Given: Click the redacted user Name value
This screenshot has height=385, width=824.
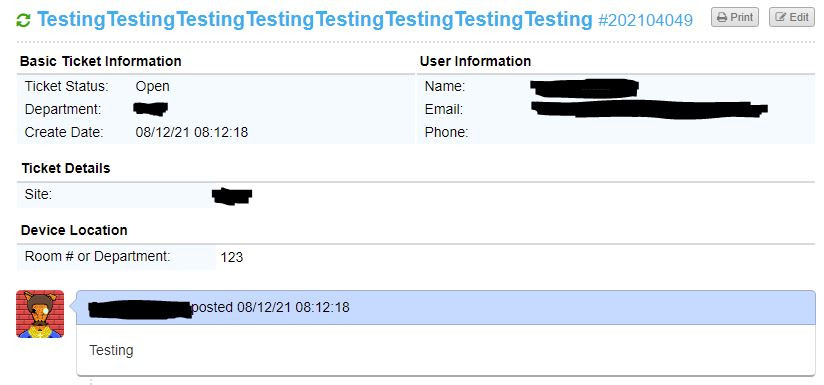Looking at the screenshot, I should pos(584,88).
